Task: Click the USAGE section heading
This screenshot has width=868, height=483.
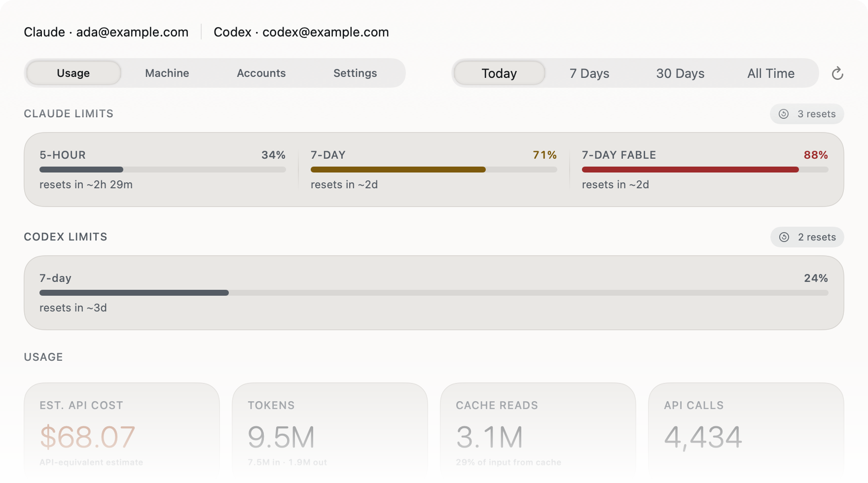Action: pyautogui.click(x=43, y=357)
